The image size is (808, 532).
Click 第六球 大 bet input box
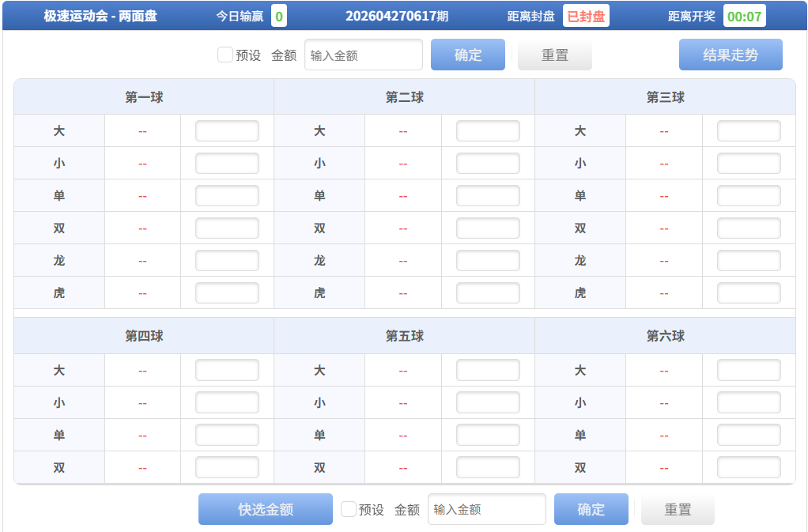(x=749, y=371)
